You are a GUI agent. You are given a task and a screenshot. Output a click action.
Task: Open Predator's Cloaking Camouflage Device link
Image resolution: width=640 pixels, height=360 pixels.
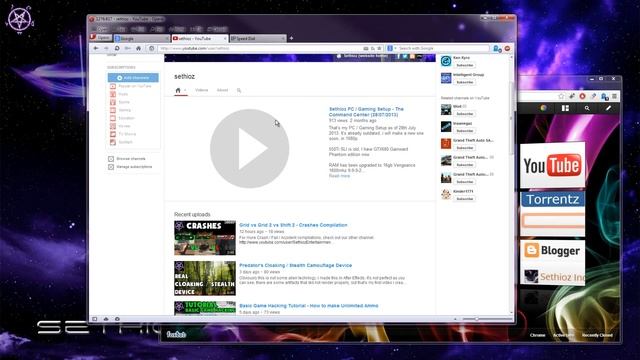pos(296,265)
